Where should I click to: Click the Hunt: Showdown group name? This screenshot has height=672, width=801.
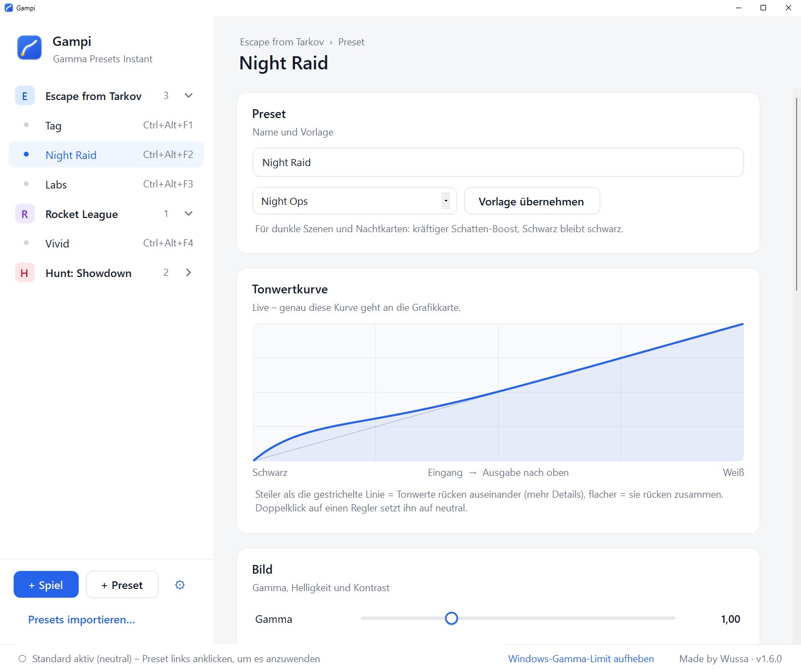[x=89, y=273]
